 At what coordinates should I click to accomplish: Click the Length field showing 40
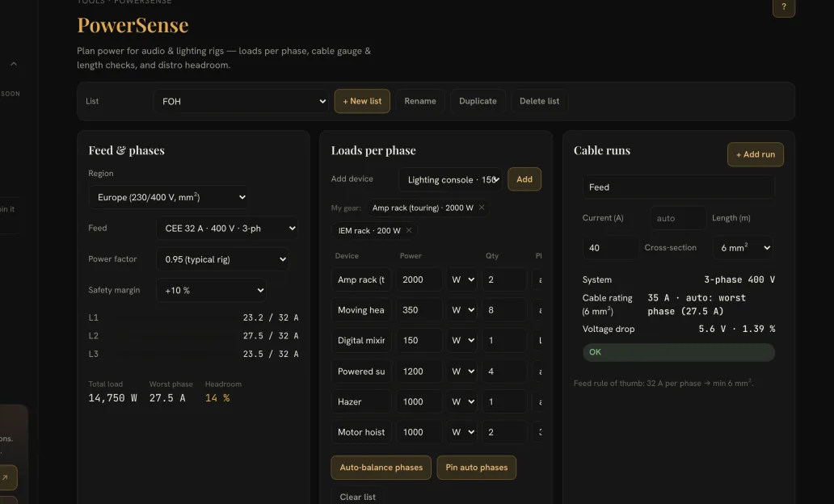pos(610,248)
